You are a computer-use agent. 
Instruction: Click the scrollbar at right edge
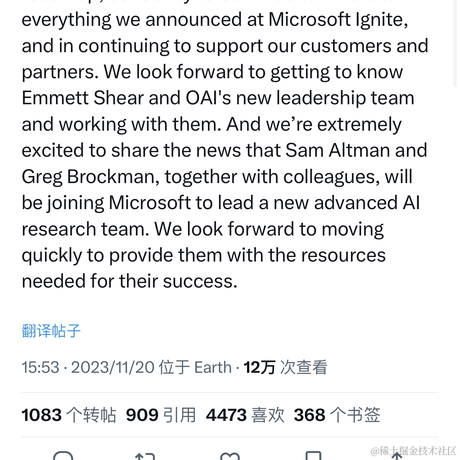(x=455, y=43)
